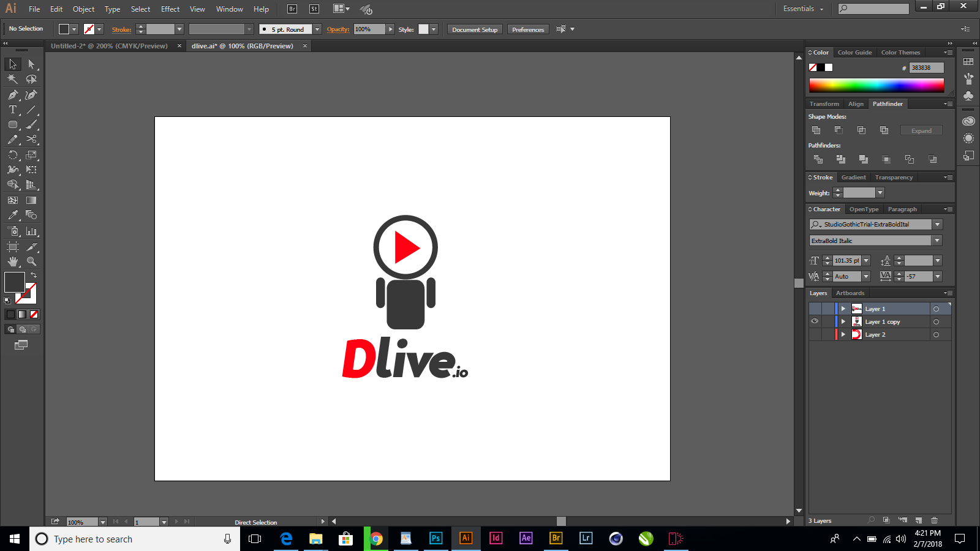Select the Type tool
Viewport: 980px width, 551px height.
12,110
